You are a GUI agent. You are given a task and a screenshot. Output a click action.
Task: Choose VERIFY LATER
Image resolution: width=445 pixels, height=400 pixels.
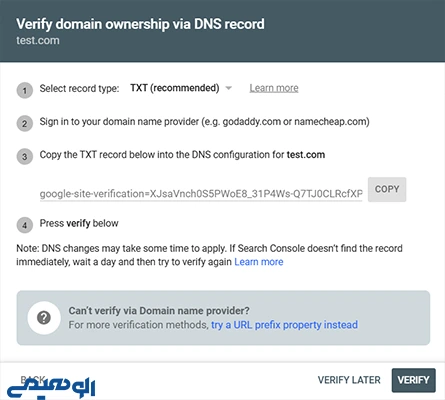(x=349, y=380)
